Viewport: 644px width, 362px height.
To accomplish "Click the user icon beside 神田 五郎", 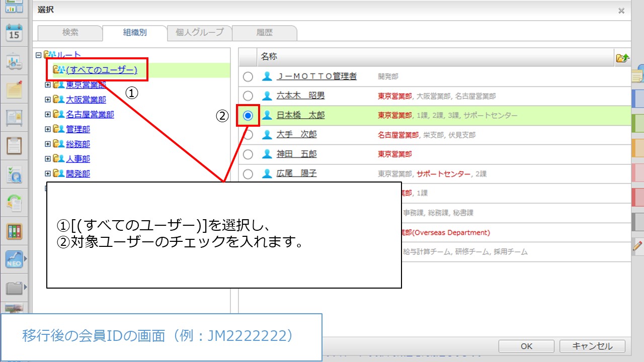I will (x=267, y=154).
